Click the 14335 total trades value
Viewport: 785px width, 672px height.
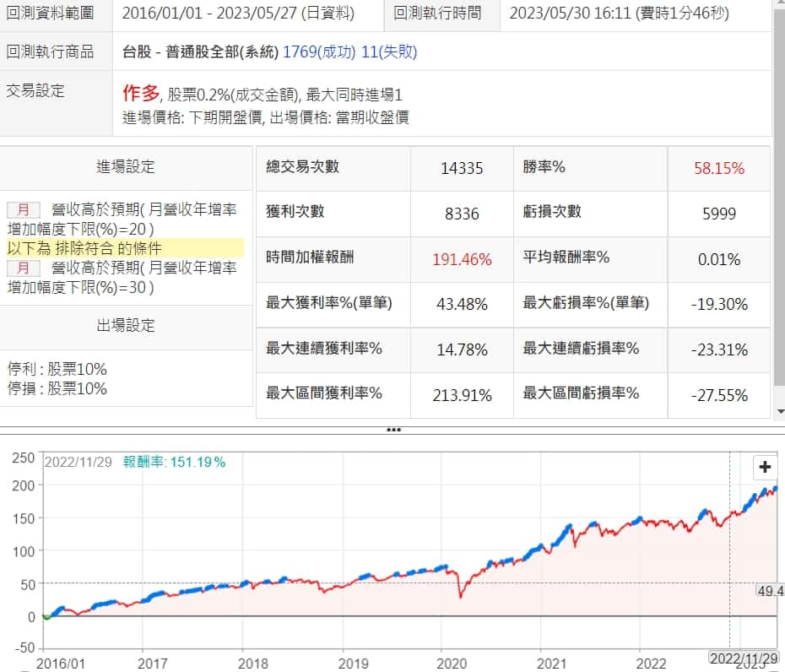(x=462, y=169)
